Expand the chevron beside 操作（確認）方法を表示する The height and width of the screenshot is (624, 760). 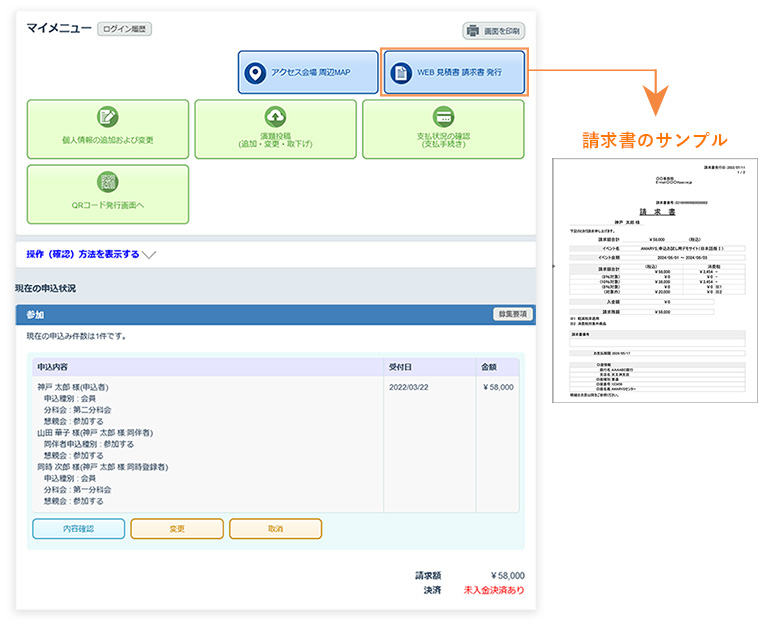(x=150, y=255)
